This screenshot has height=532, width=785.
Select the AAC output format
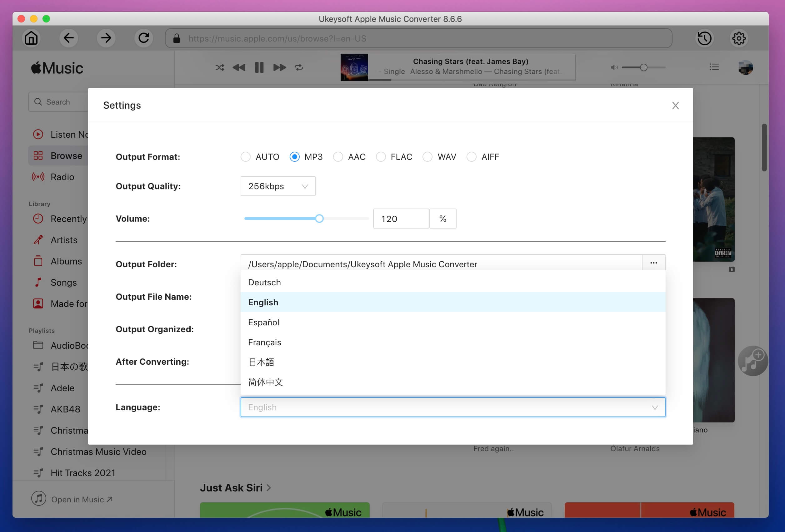pos(339,156)
